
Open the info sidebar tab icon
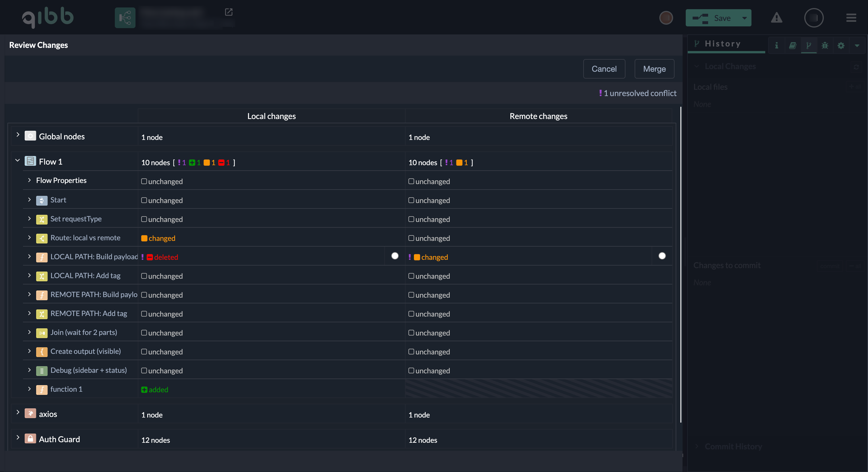coord(776,45)
